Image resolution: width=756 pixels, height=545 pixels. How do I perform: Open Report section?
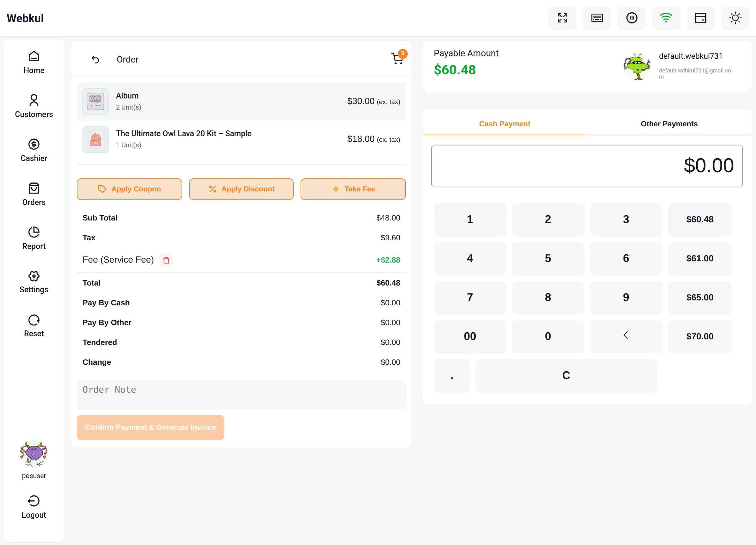pos(34,238)
